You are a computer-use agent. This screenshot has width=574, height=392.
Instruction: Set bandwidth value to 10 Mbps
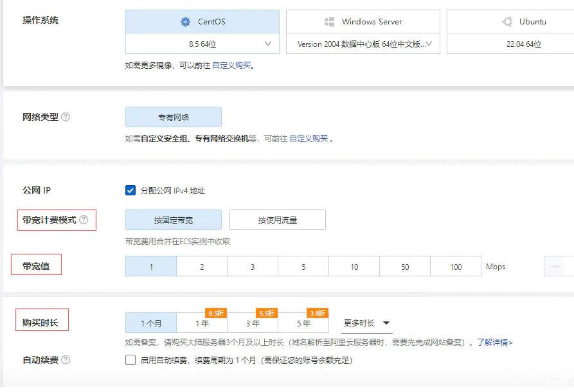click(354, 267)
